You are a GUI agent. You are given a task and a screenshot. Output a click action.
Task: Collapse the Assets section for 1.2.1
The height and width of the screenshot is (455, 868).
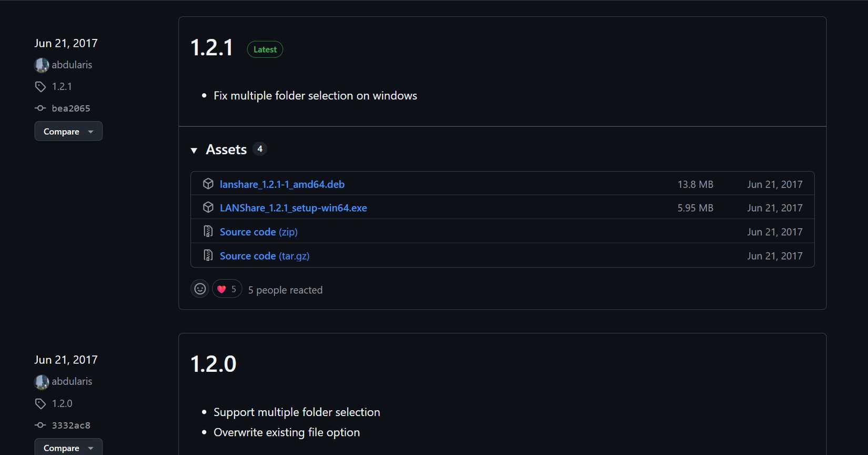coord(194,150)
